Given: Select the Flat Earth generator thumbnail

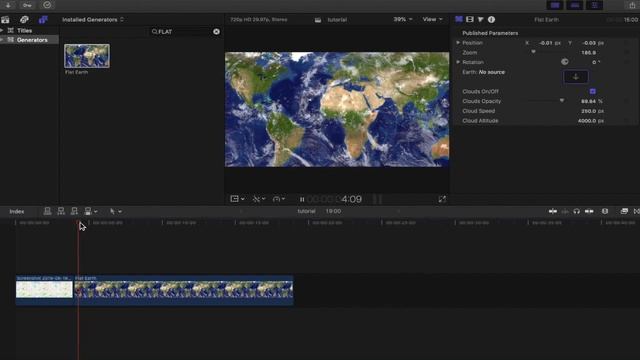Looking at the screenshot, I should point(87,56).
